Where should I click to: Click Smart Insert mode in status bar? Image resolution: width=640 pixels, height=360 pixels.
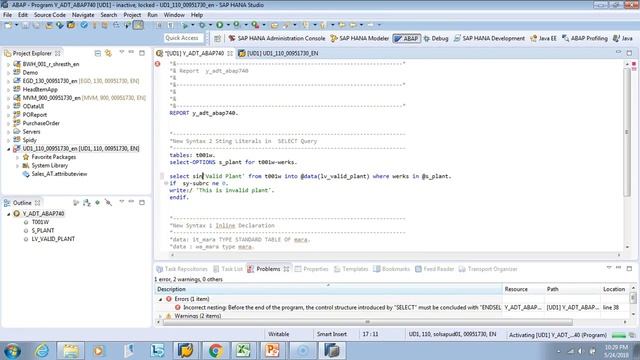332,334
